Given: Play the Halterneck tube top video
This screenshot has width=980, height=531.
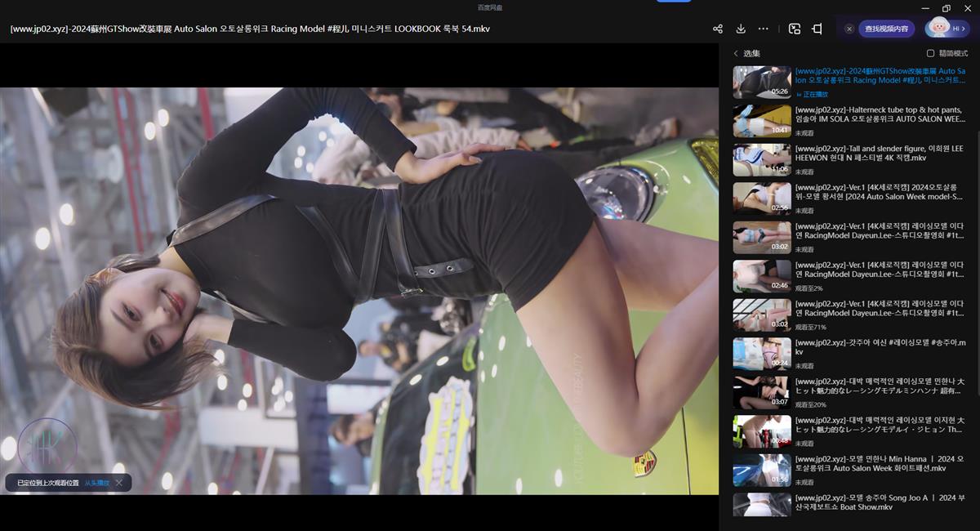Looking at the screenshot, I should (880, 114).
